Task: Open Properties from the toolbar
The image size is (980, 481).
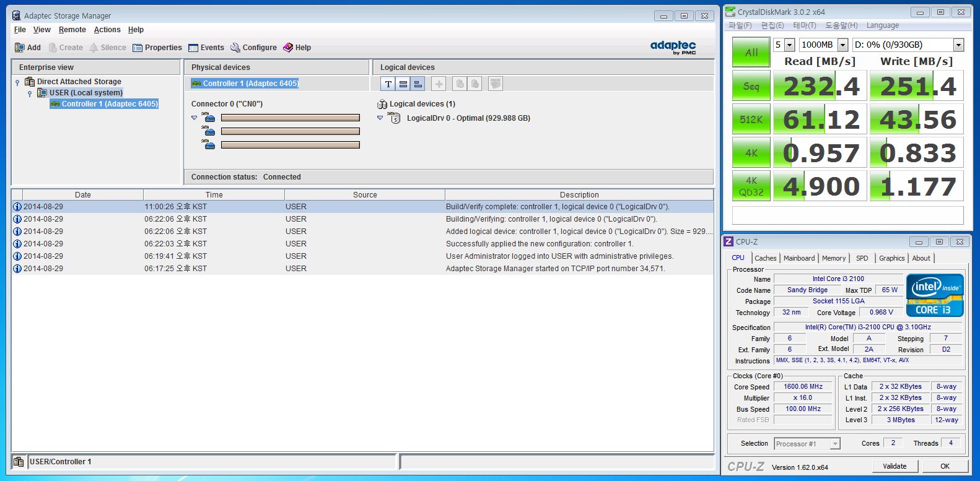Action: point(157,48)
